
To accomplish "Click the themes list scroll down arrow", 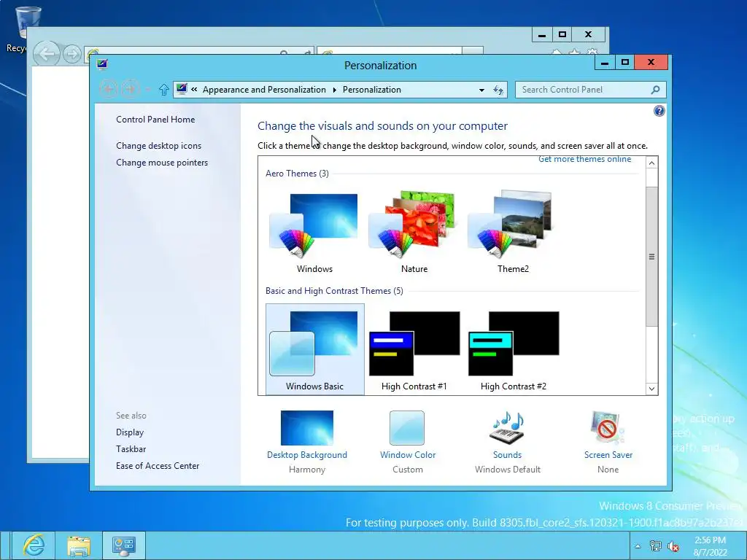I will 651,389.
